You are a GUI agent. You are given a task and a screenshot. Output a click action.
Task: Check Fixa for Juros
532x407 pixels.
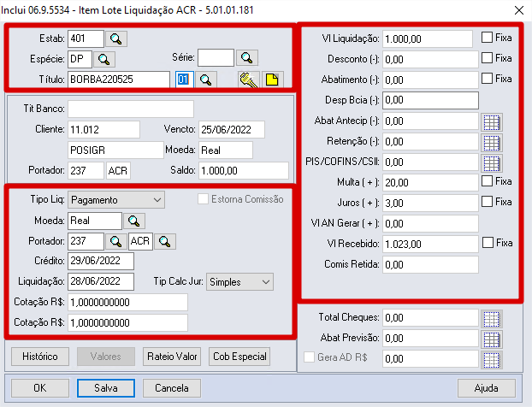tap(487, 202)
